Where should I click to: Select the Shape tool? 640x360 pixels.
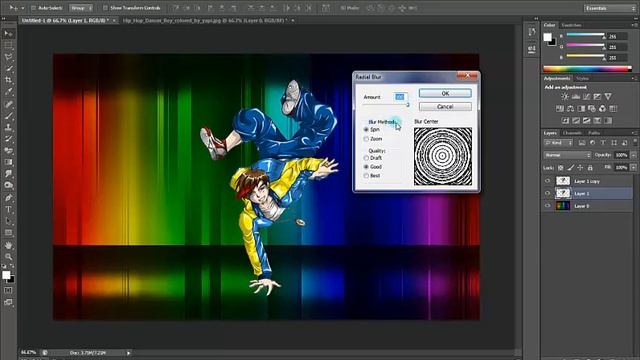(9, 233)
